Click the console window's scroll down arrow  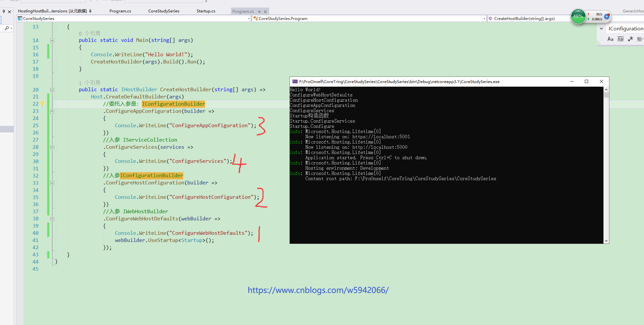606,241
